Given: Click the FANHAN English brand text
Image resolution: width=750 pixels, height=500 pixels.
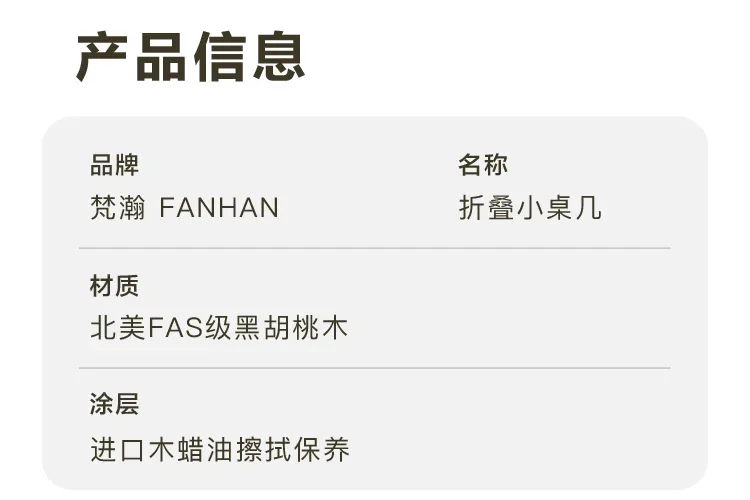Looking at the screenshot, I should (219, 208).
